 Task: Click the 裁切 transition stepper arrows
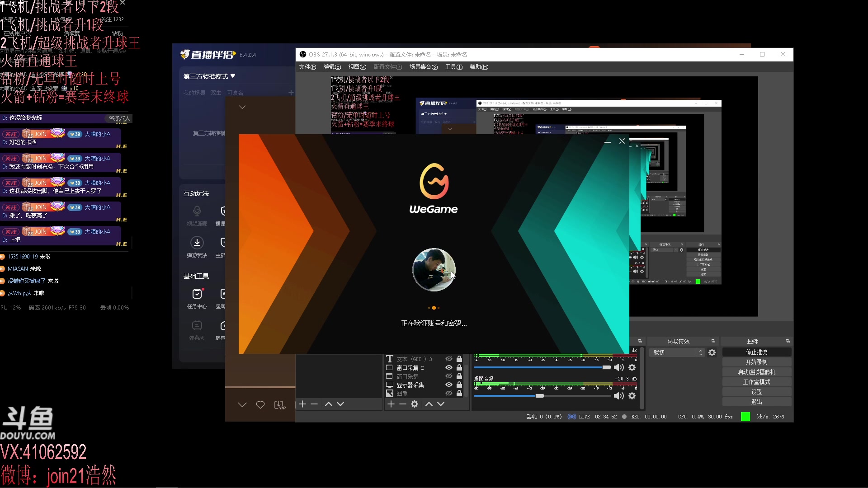coord(701,352)
